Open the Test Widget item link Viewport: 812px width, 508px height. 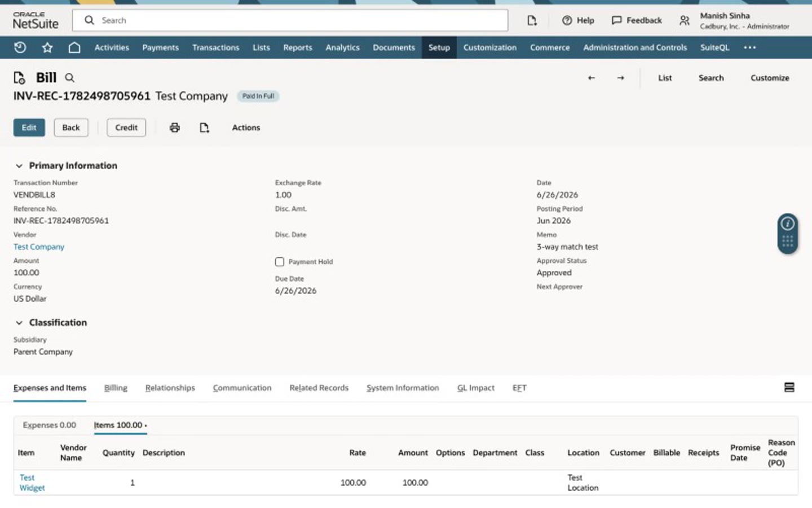click(x=32, y=483)
